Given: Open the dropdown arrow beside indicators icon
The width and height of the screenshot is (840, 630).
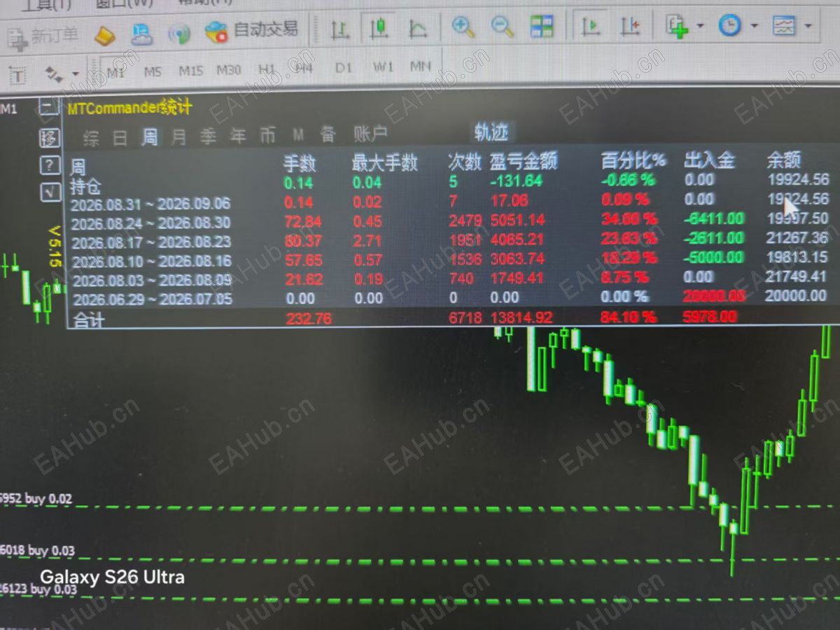Looking at the screenshot, I should 700,27.
